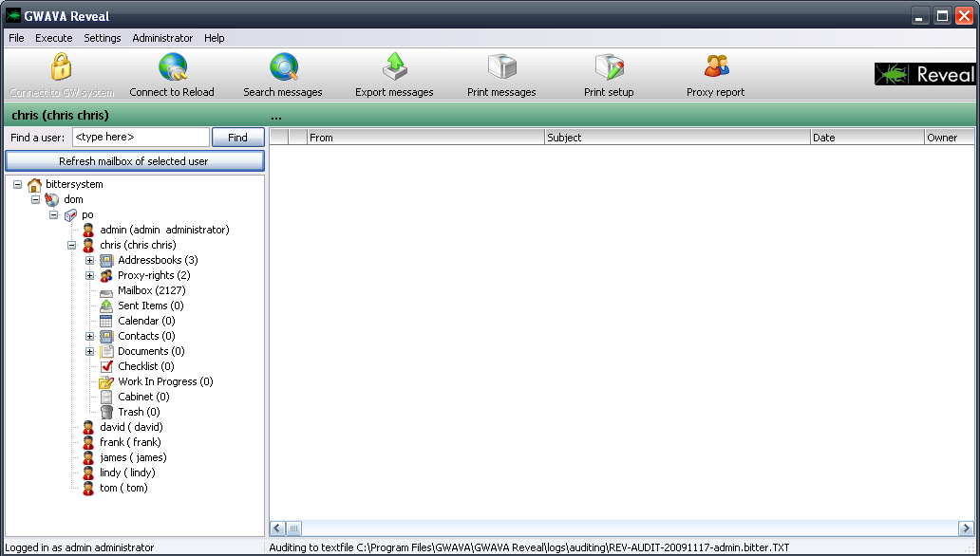Click the Sent Items icon
The width and height of the screenshot is (980, 556).
106,306
